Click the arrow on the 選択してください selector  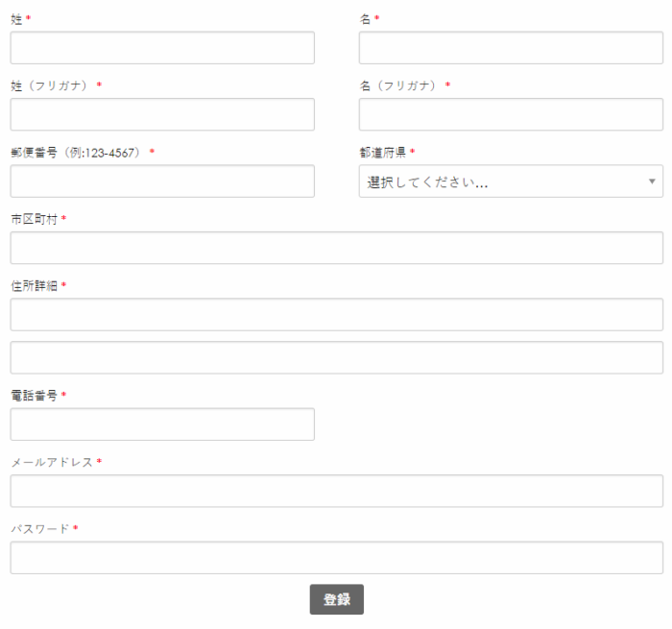click(652, 181)
